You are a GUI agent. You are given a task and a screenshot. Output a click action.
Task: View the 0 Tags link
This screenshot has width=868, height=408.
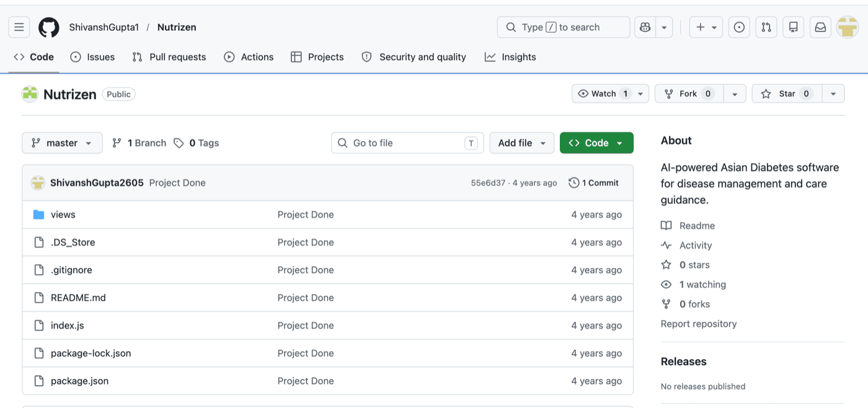tap(196, 143)
